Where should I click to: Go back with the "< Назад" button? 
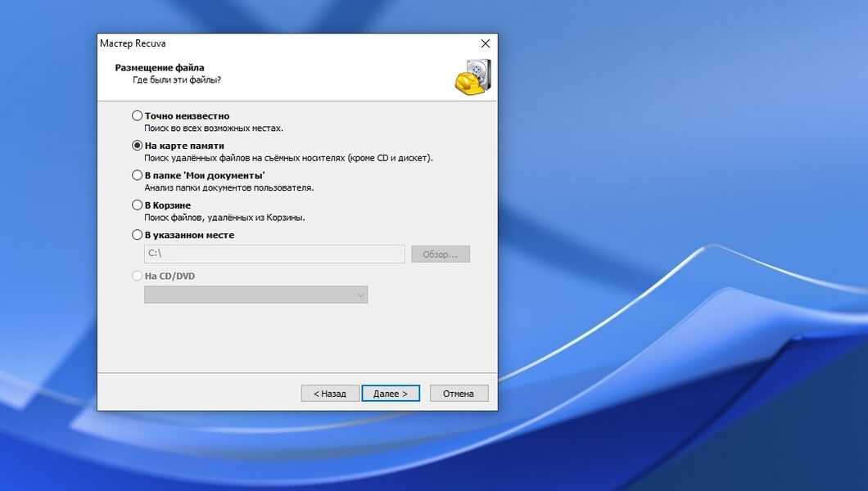click(329, 394)
